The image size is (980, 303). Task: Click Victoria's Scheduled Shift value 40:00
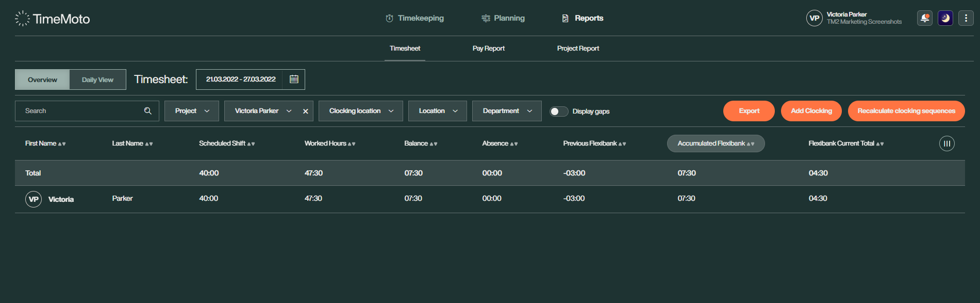point(209,198)
